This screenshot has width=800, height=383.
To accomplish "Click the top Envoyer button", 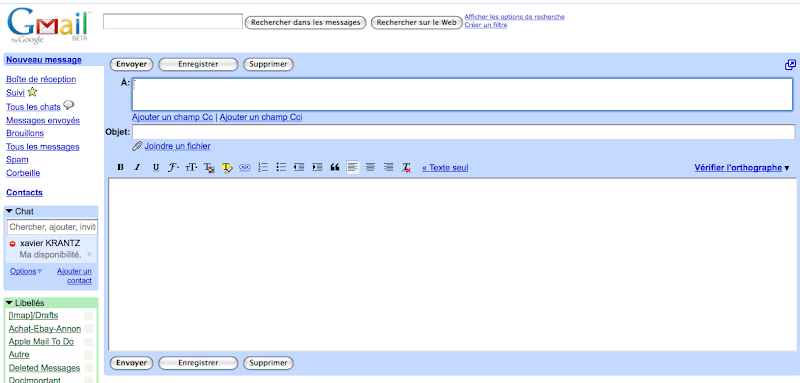I will coord(131,64).
